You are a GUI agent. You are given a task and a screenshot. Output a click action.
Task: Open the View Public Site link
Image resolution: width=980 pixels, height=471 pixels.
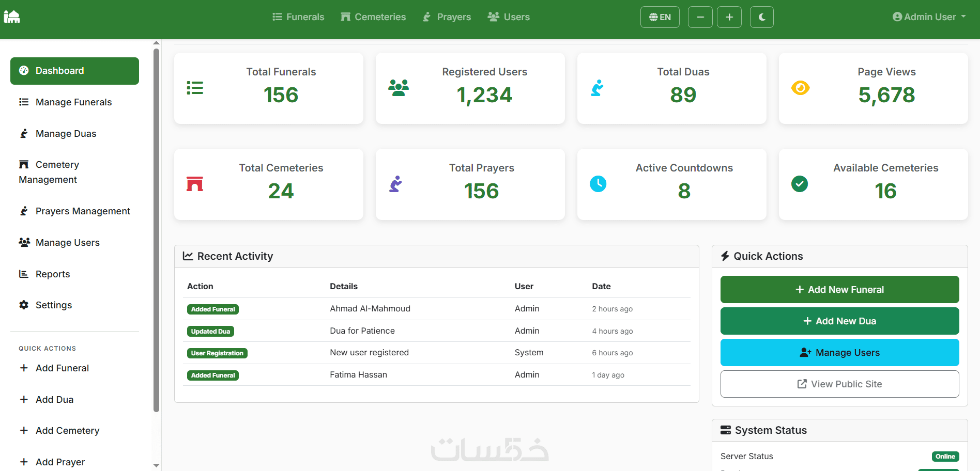pos(840,384)
